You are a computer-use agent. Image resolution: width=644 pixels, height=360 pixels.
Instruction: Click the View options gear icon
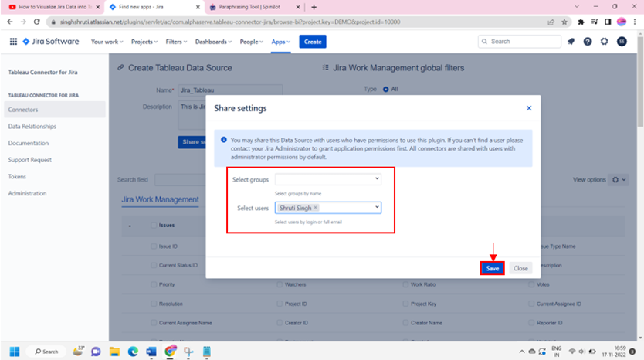point(615,179)
